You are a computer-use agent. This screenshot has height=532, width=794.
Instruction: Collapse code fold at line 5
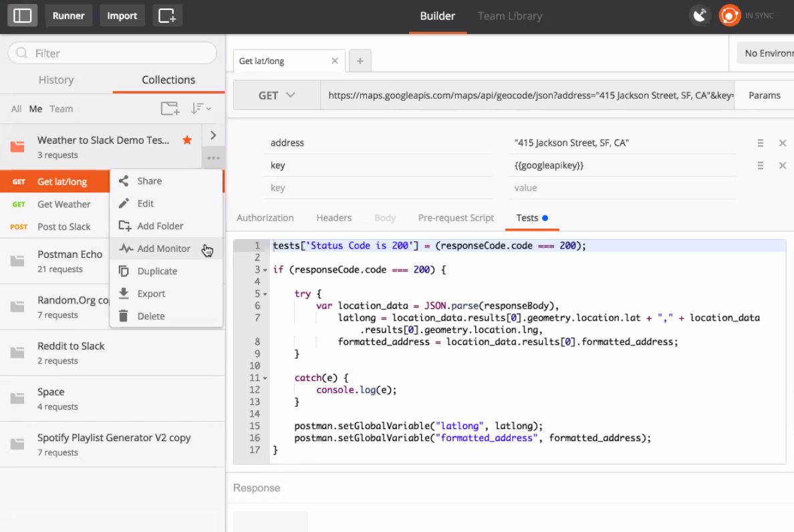tap(265, 294)
